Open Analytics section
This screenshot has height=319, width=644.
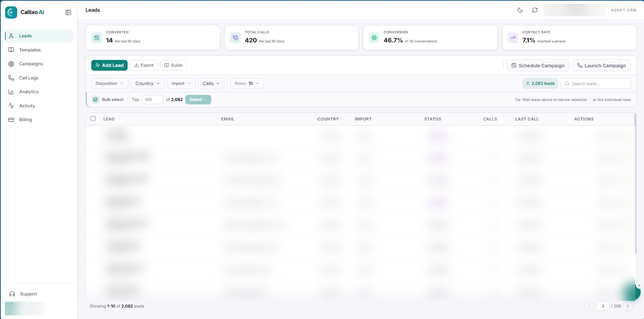point(39,92)
